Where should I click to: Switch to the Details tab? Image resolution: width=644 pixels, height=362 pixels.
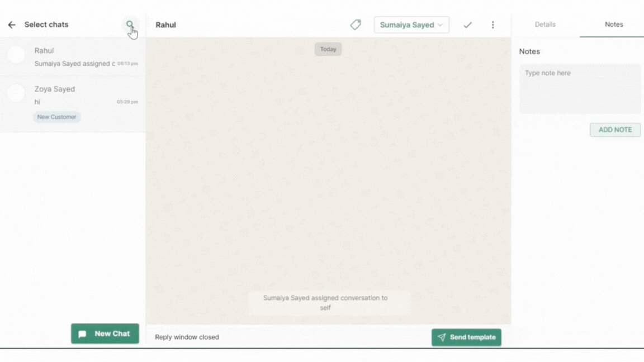[545, 25]
